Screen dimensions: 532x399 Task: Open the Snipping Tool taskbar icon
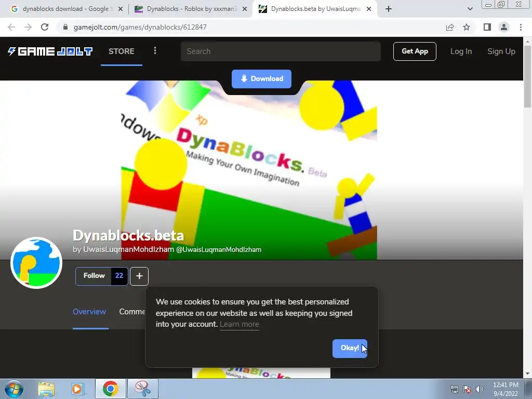pos(143,389)
